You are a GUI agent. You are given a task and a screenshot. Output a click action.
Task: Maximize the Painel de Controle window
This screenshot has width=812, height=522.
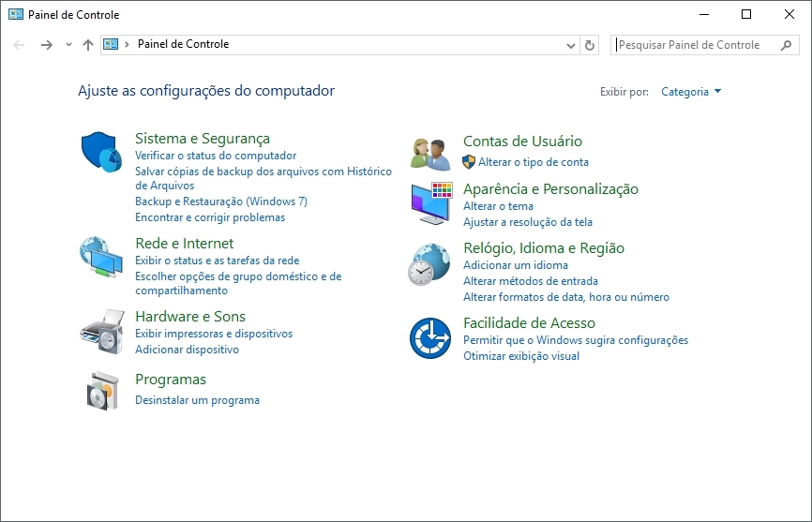pyautogui.click(x=746, y=14)
